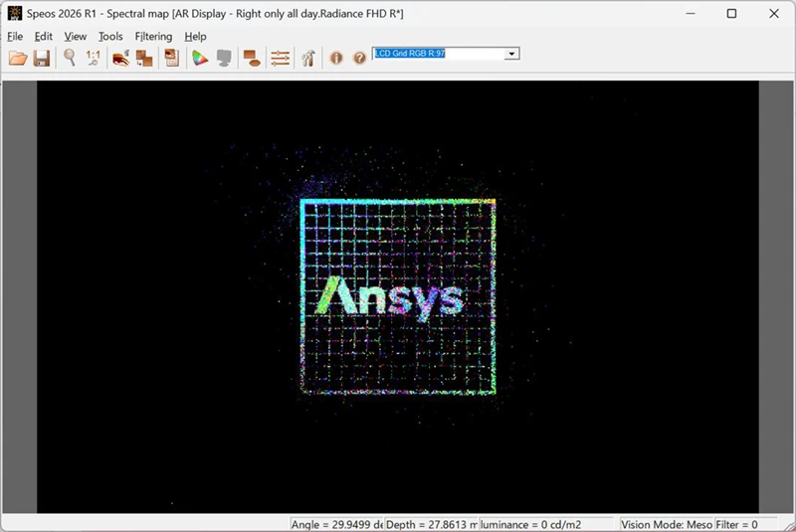Open the color gamut triangle tool
796x532 pixels.
[x=200, y=59]
